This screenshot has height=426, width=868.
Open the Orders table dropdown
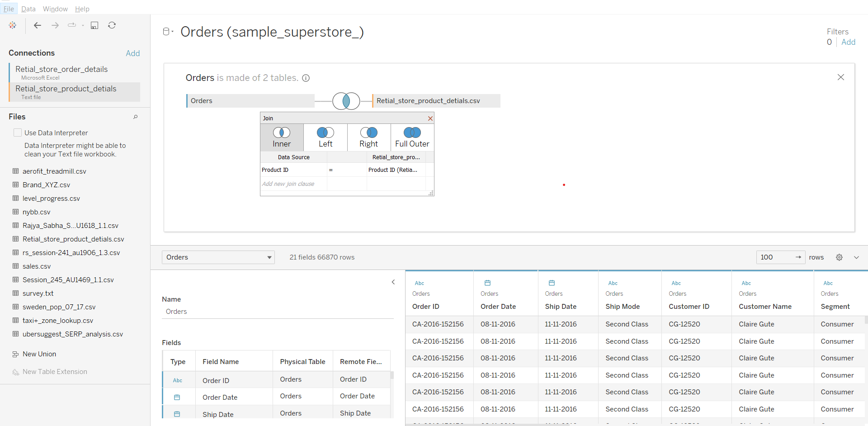click(x=218, y=257)
